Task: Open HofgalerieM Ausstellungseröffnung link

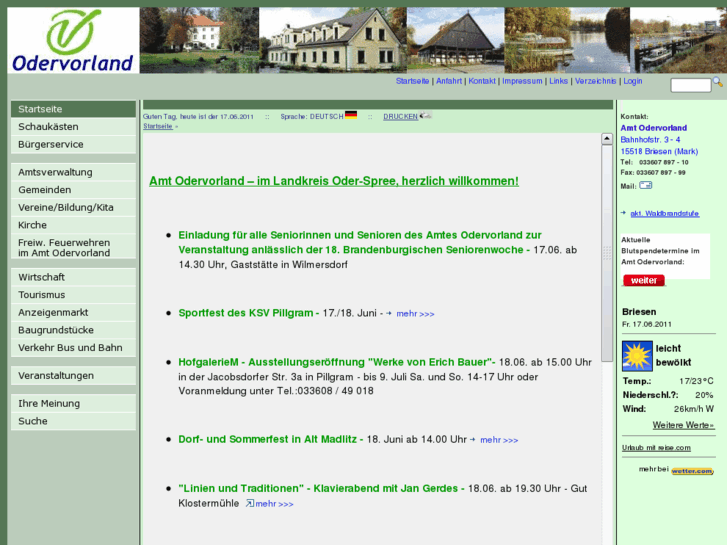Action: [337, 362]
